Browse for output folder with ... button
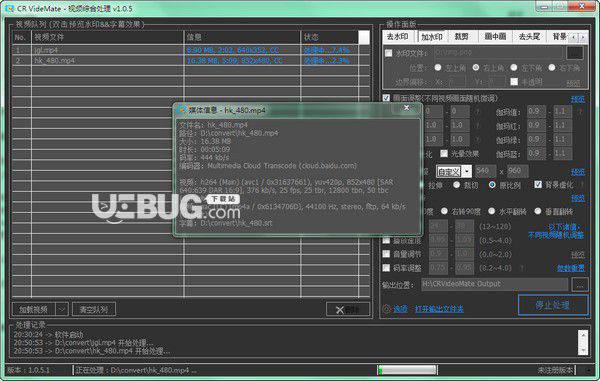This screenshot has height=381, width=600. (580, 285)
